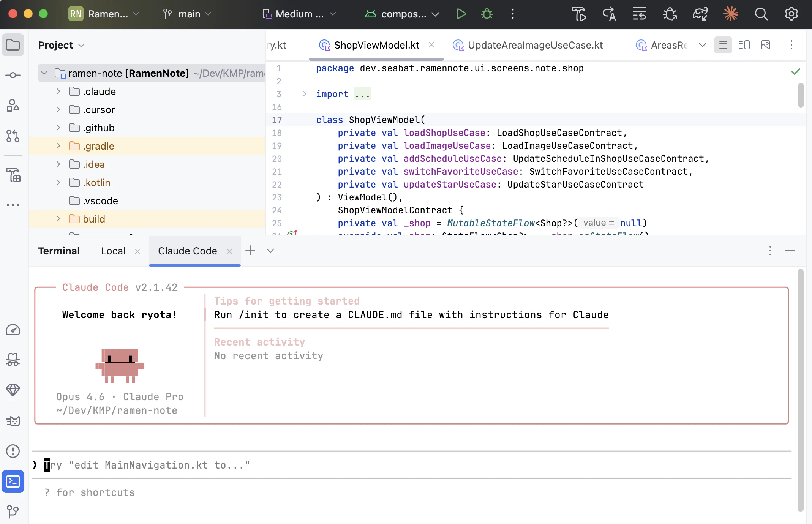
Task: Open Search Everywhere magnifier
Action: click(x=761, y=14)
